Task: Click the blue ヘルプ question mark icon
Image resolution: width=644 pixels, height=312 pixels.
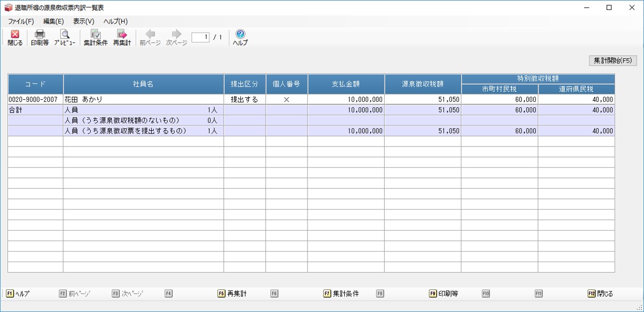Action: [x=240, y=35]
